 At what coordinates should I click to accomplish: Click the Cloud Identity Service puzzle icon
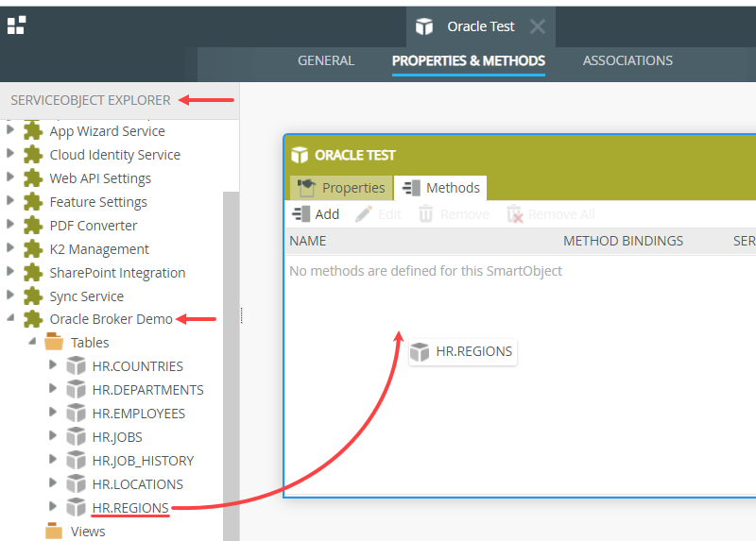(33, 154)
